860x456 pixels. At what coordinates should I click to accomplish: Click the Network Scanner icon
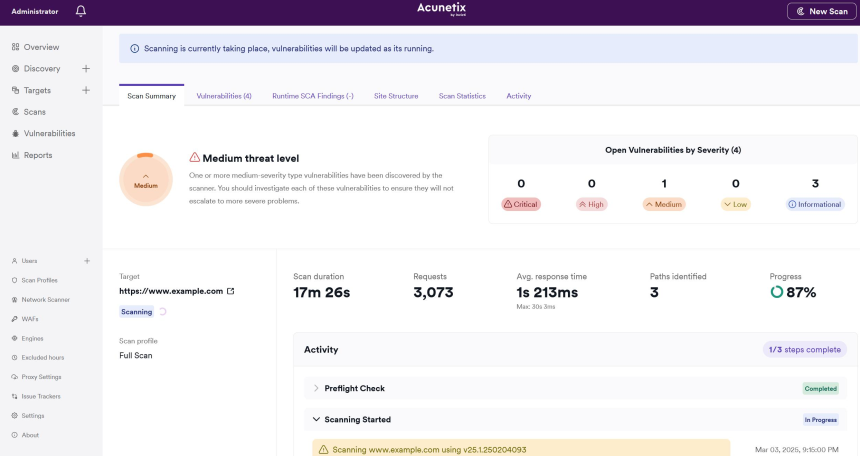click(x=15, y=300)
